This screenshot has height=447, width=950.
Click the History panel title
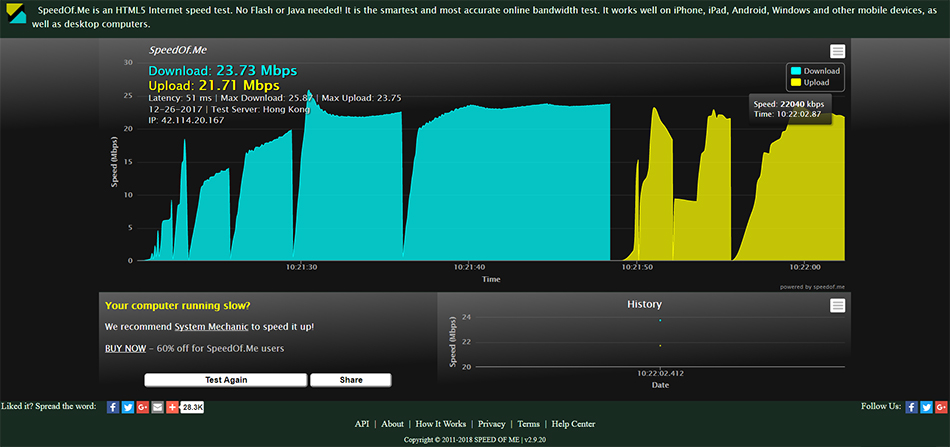click(x=644, y=304)
